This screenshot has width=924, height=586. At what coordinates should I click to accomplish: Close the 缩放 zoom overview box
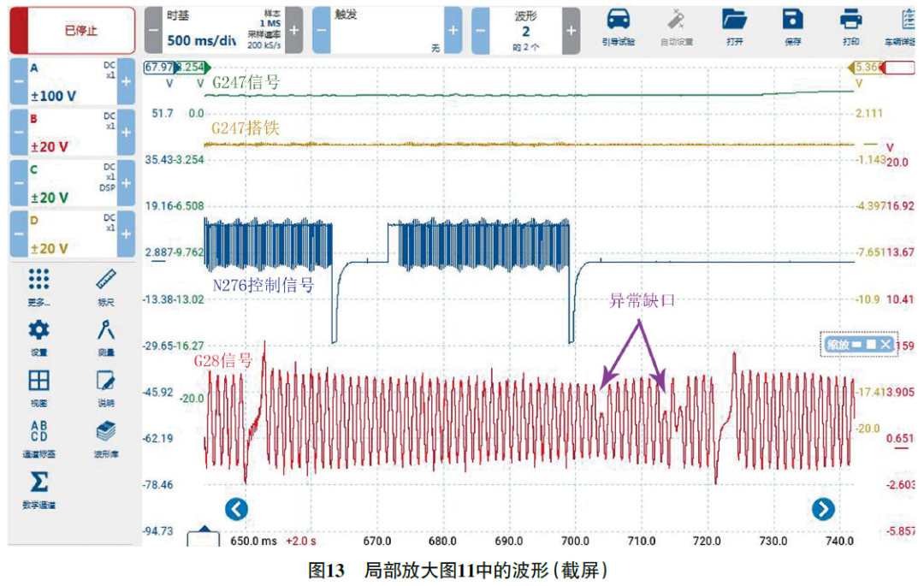click(x=885, y=345)
